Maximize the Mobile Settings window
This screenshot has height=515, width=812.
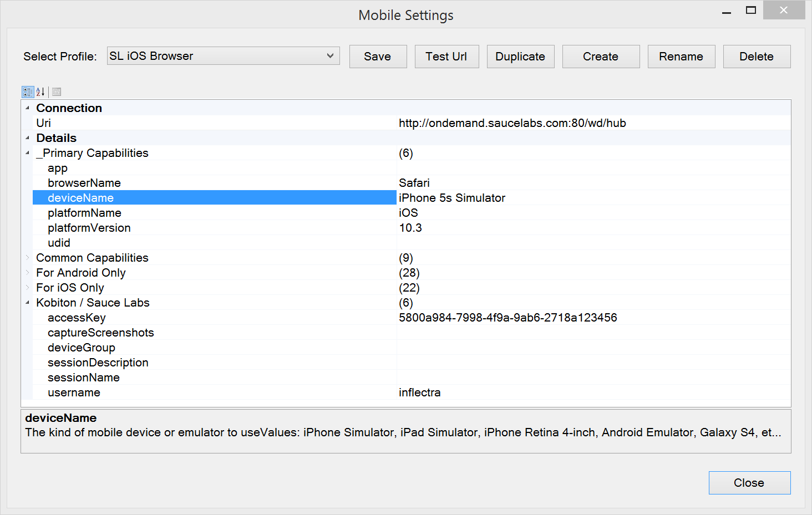(x=751, y=11)
